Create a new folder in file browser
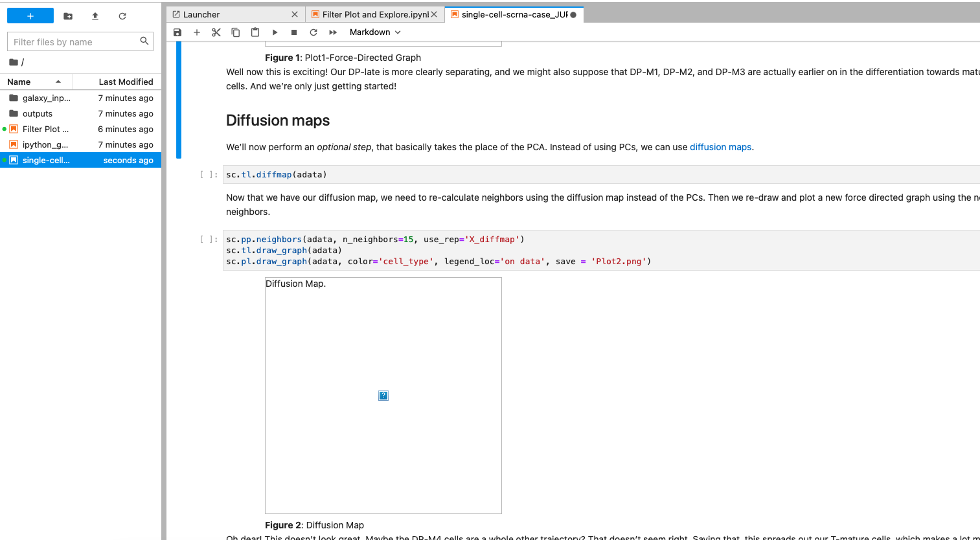 [x=67, y=16]
